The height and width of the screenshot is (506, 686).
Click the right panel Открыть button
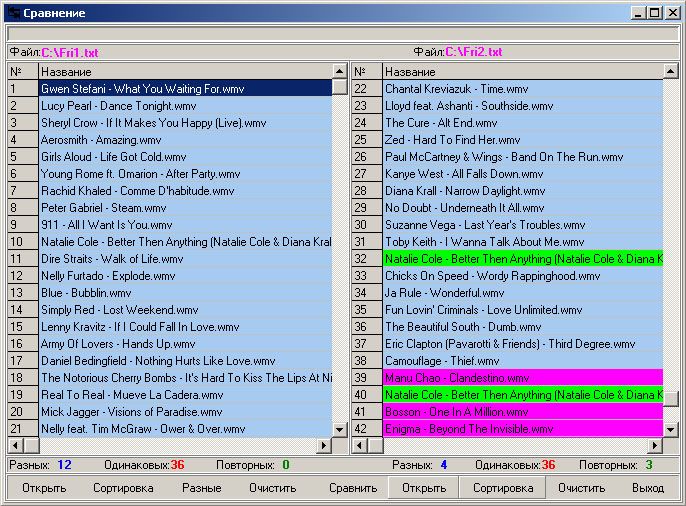[424, 488]
